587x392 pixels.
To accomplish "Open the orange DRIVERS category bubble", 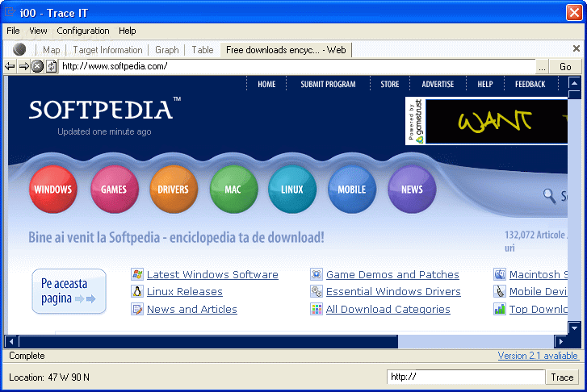I will click(x=174, y=190).
